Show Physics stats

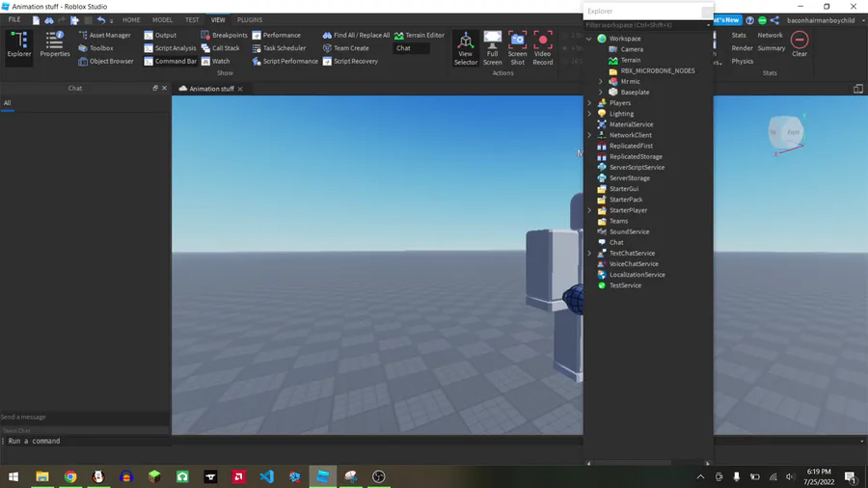pos(743,61)
